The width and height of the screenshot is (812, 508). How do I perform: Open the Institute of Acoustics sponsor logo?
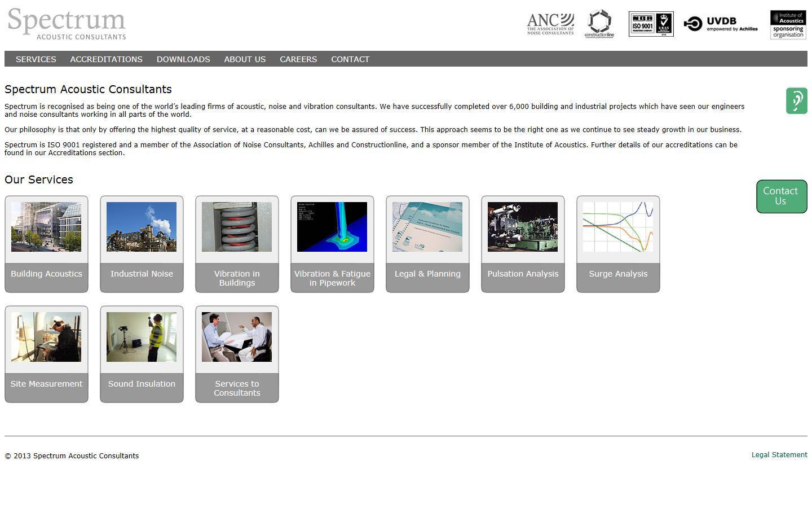(x=788, y=25)
